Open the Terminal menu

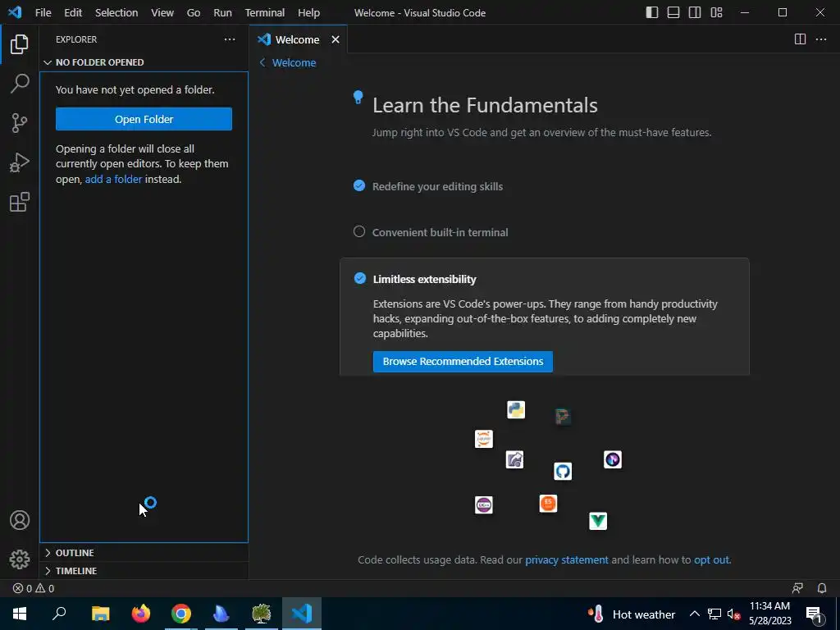point(265,12)
